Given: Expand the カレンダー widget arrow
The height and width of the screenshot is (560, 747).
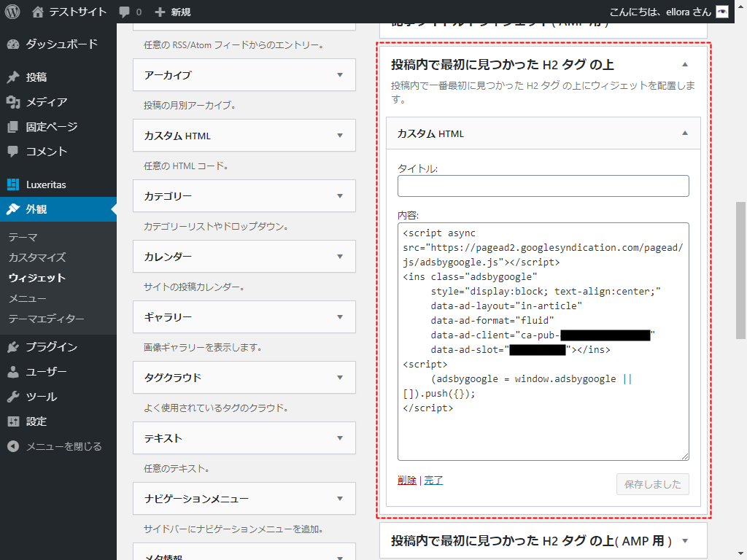Looking at the screenshot, I should (x=340, y=256).
